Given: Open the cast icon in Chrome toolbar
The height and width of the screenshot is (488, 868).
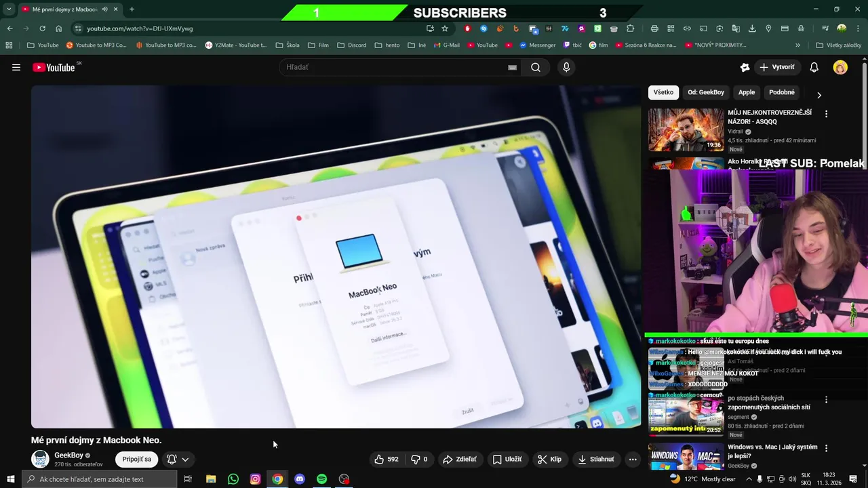Looking at the screenshot, I should pos(703,28).
